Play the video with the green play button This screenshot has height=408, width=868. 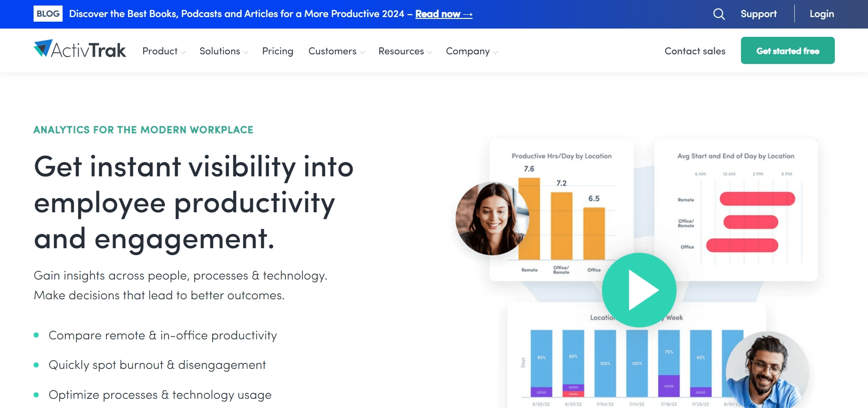point(639,290)
